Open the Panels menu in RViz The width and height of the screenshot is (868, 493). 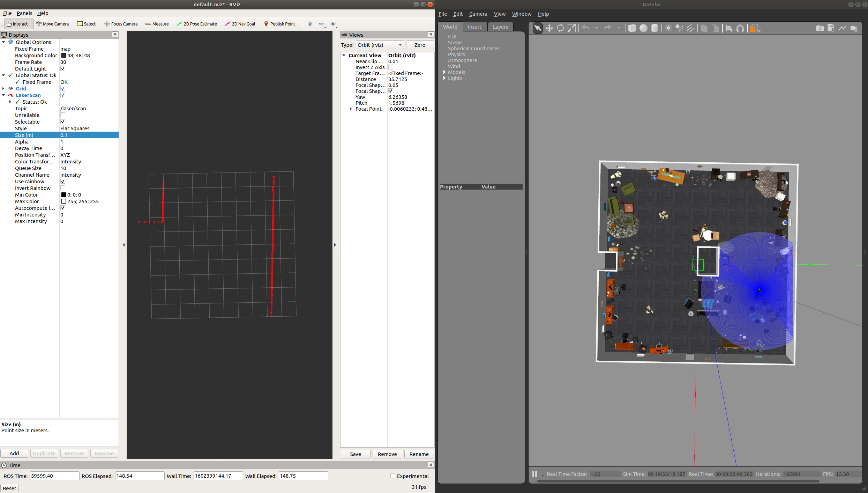point(24,13)
